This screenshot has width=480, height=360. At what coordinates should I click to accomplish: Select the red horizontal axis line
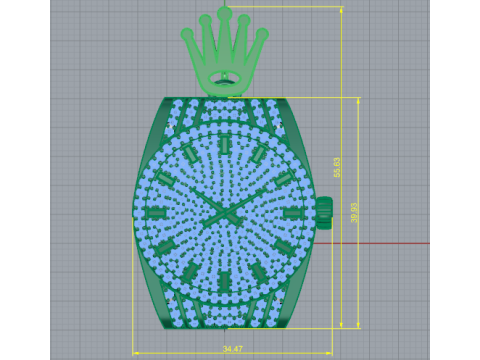click(371, 243)
